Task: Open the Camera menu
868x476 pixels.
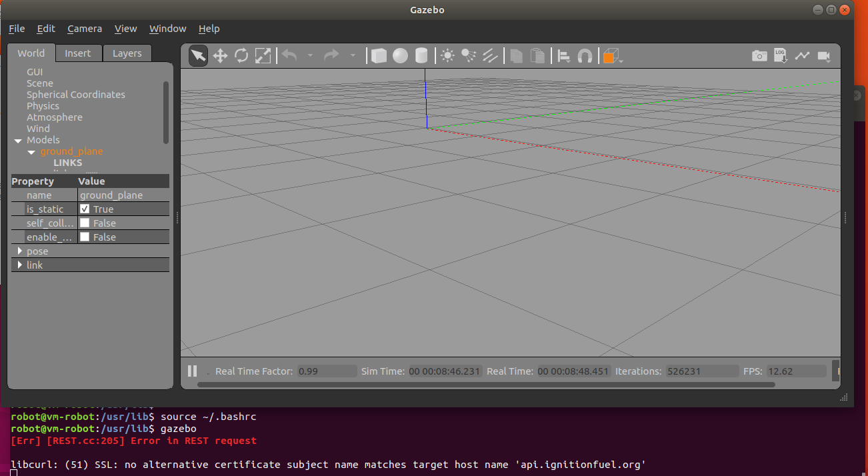Action: click(85, 29)
